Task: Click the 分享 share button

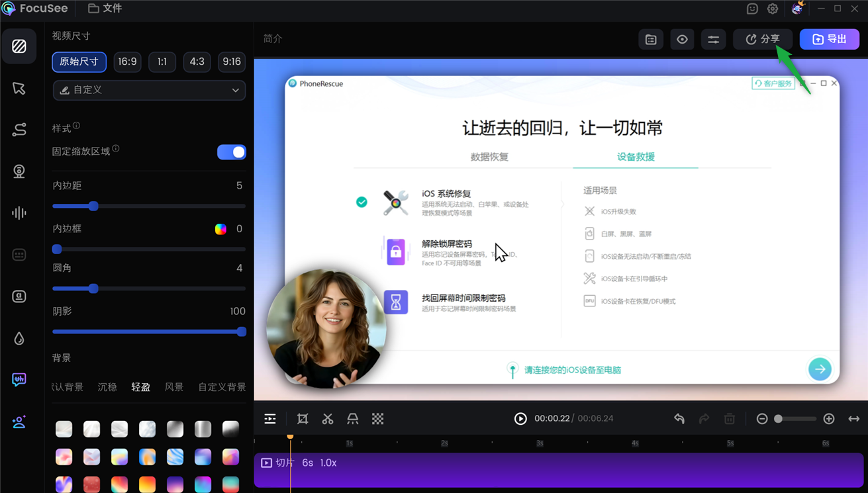Action: (x=763, y=40)
